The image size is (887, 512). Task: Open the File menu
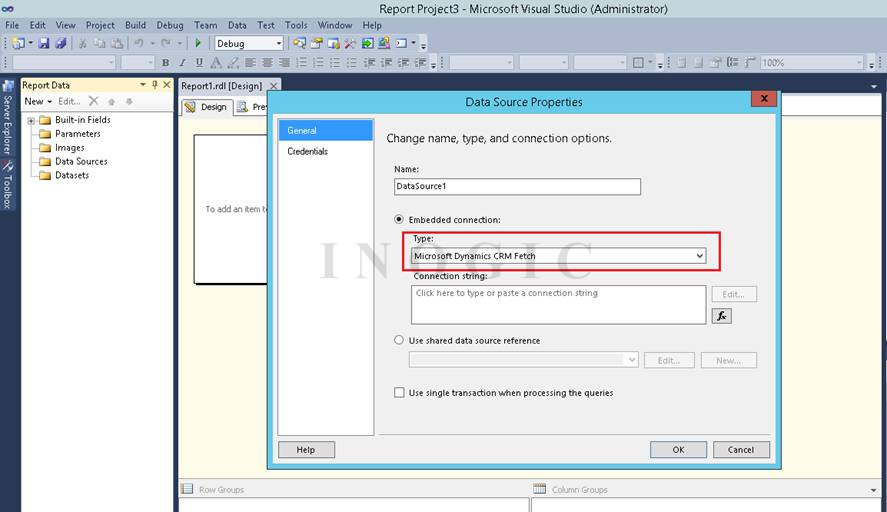pyautogui.click(x=12, y=25)
